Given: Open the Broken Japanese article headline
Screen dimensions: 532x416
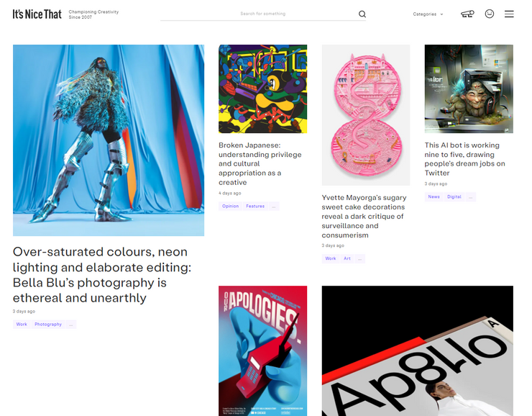Looking at the screenshot, I should coord(260,163).
